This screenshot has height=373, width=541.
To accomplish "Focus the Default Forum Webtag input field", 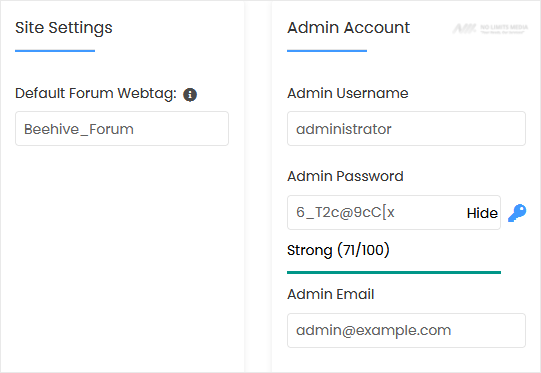I will [x=122, y=129].
